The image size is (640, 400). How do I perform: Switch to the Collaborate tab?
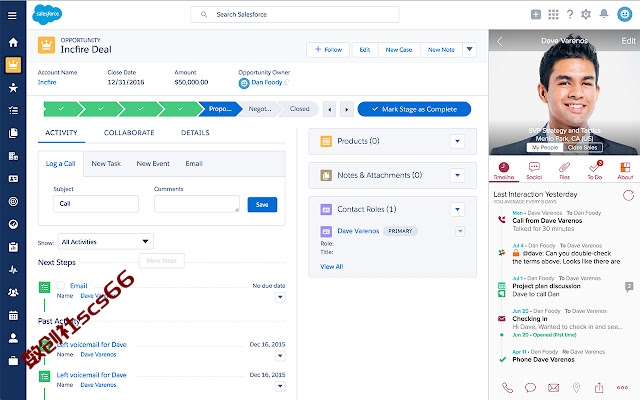129,133
